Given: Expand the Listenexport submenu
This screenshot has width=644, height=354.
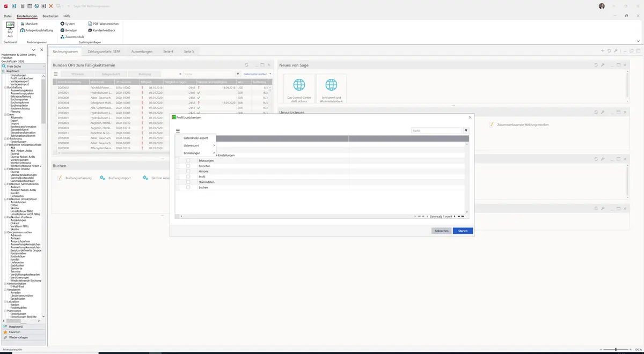Looking at the screenshot, I should [195, 145].
